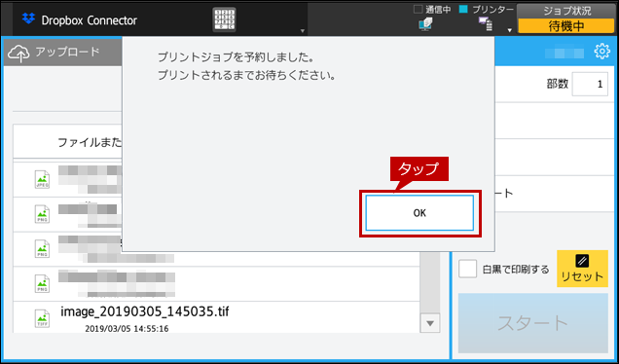Screen dimensions: 619x364
Task: Click the Dropbox logo icon
Action: 28,18
